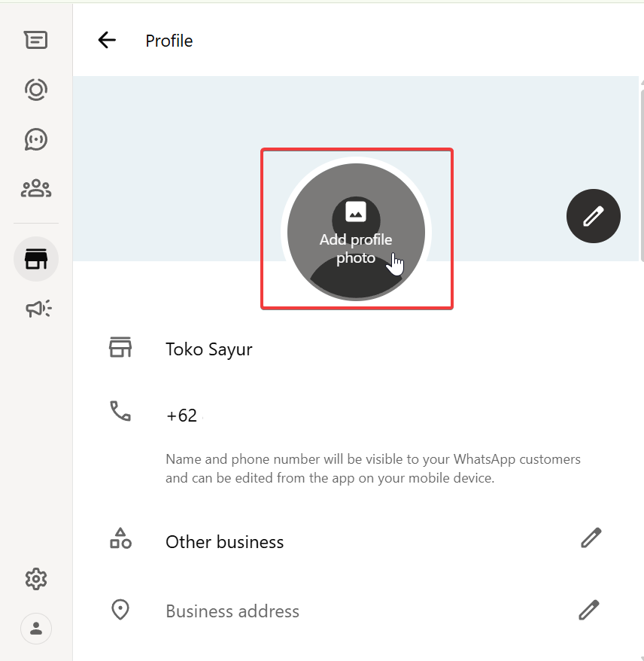This screenshot has height=661, width=644.
Task: Open the Chats icon in sidebar
Action: [35, 40]
